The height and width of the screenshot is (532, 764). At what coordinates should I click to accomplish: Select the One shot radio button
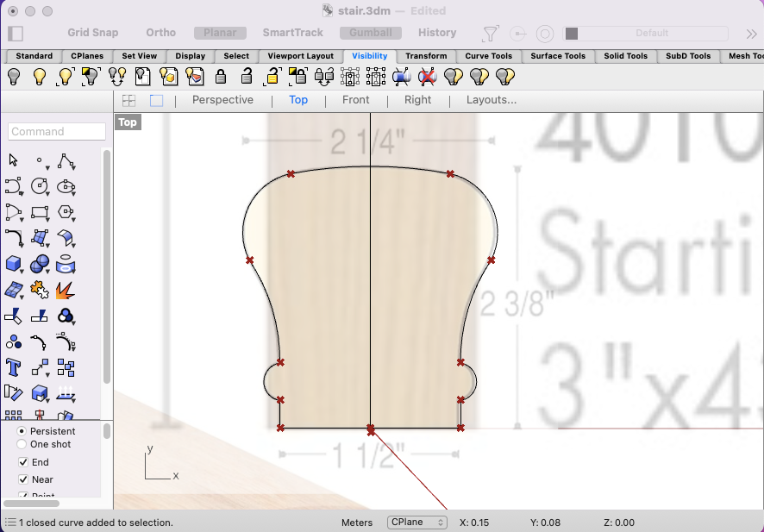coord(22,444)
